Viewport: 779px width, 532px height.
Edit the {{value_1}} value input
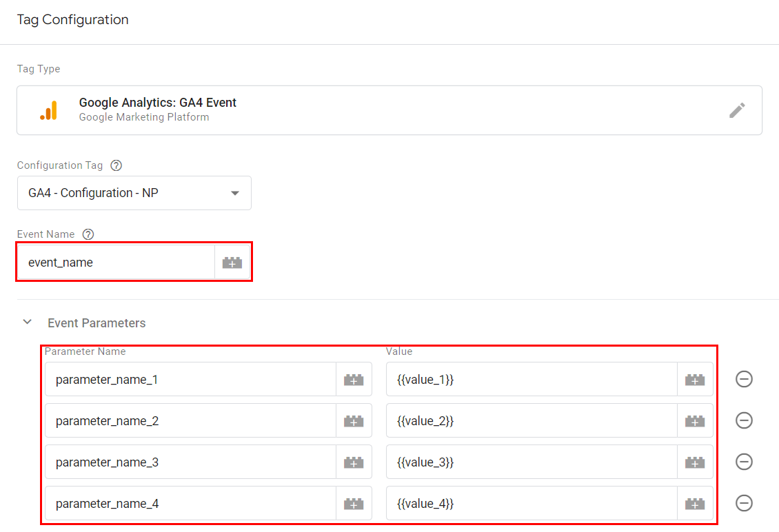point(532,380)
